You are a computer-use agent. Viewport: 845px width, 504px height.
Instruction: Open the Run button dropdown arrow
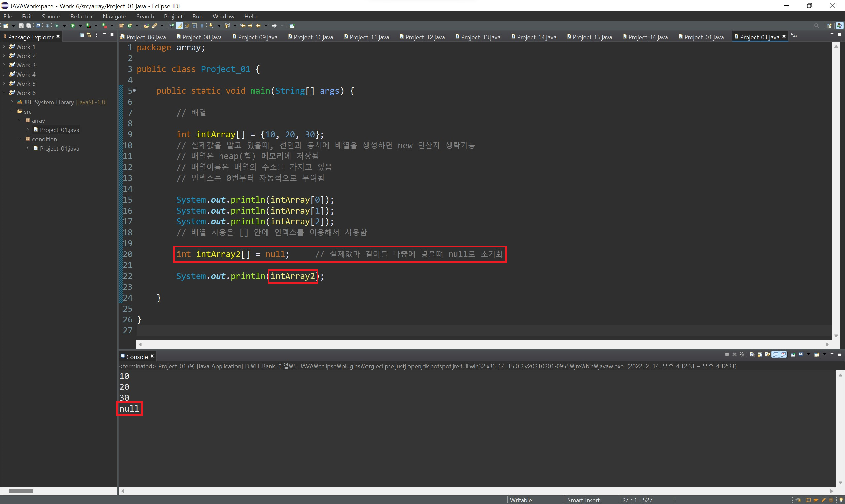pyautogui.click(x=80, y=26)
